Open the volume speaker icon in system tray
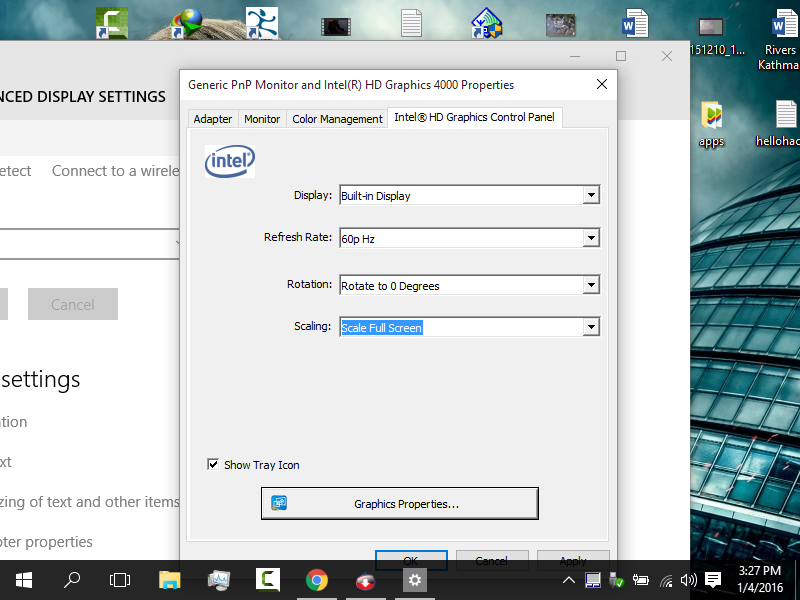The image size is (800, 600). (688, 579)
